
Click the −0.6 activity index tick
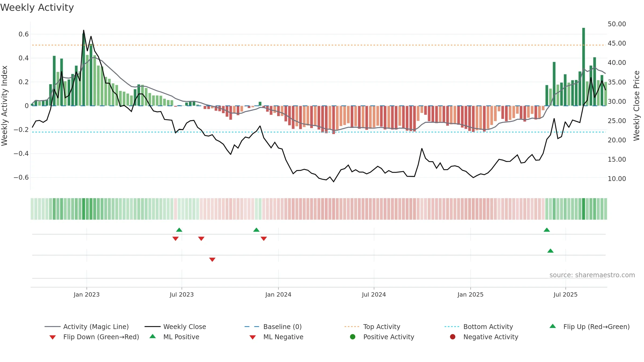click(21, 177)
